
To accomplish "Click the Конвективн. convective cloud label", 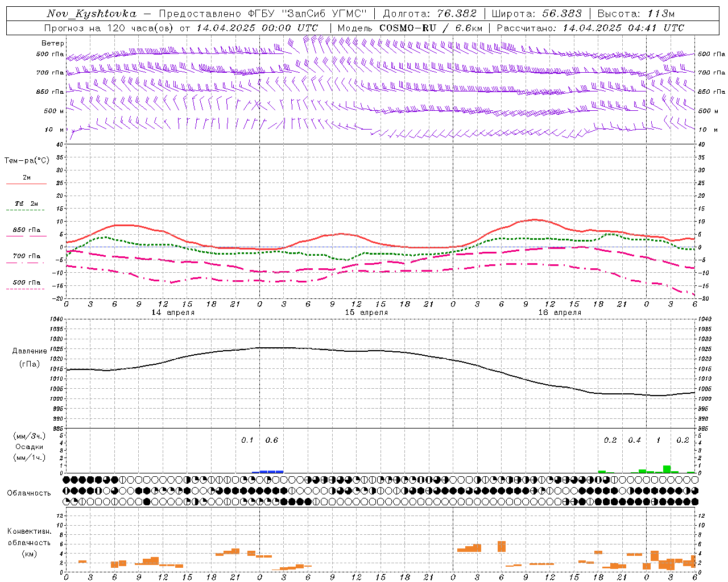I will [x=29, y=531].
